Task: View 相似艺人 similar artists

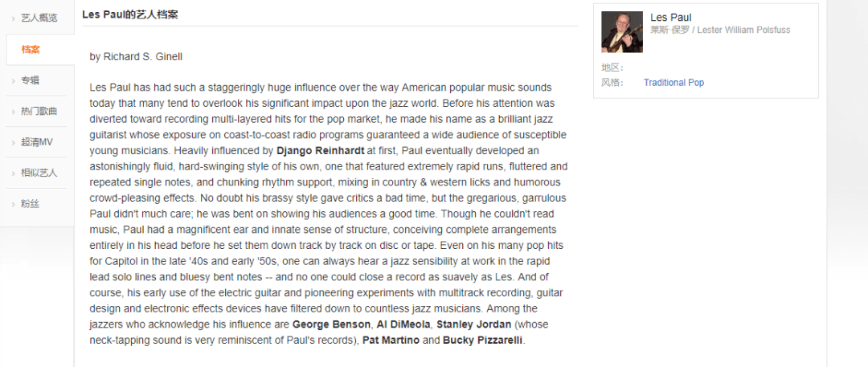Action: (x=39, y=173)
